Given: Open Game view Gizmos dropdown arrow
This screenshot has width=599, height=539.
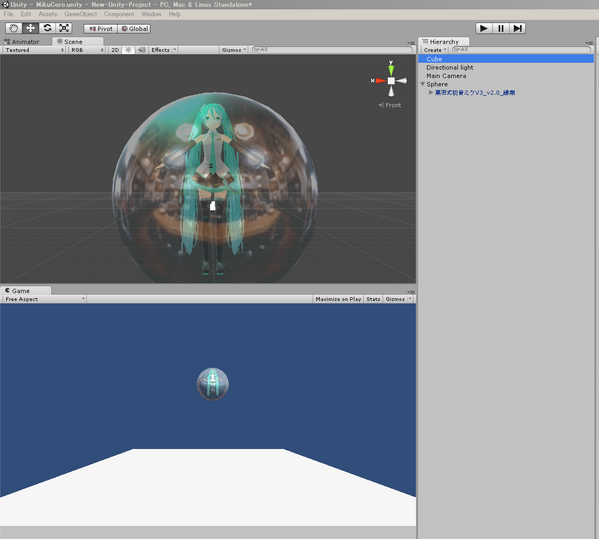Looking at the screenshot, I should 410,299.
